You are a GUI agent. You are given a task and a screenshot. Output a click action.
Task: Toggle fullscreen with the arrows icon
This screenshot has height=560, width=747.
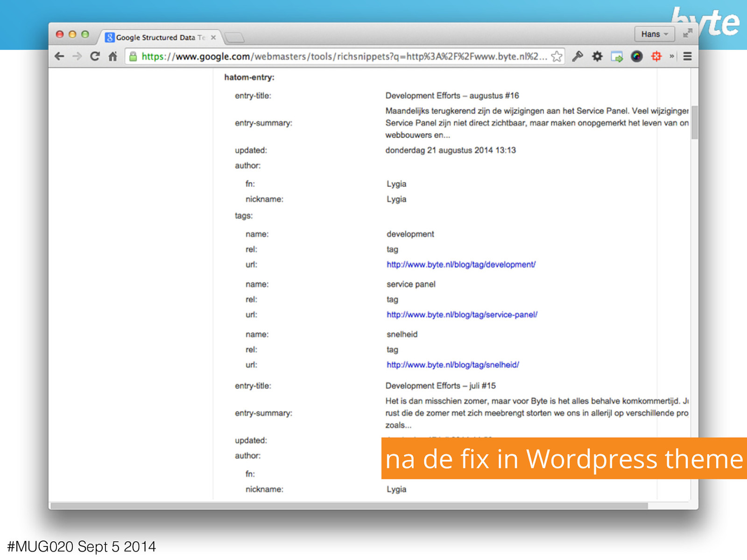687,34
